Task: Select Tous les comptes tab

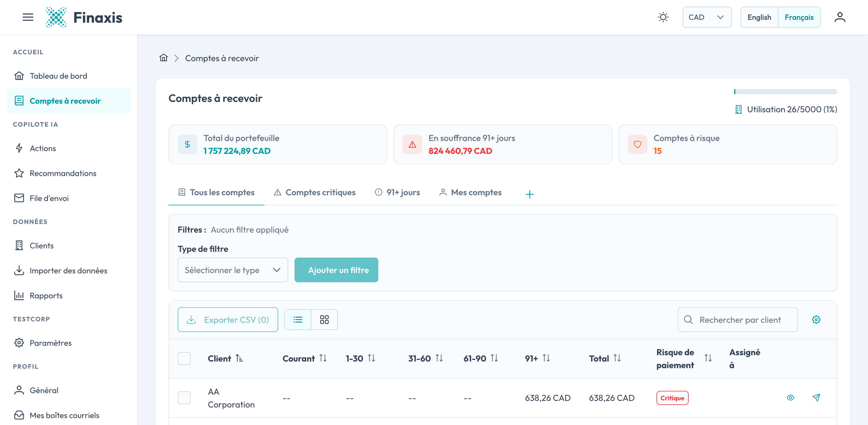Action: 216,192
